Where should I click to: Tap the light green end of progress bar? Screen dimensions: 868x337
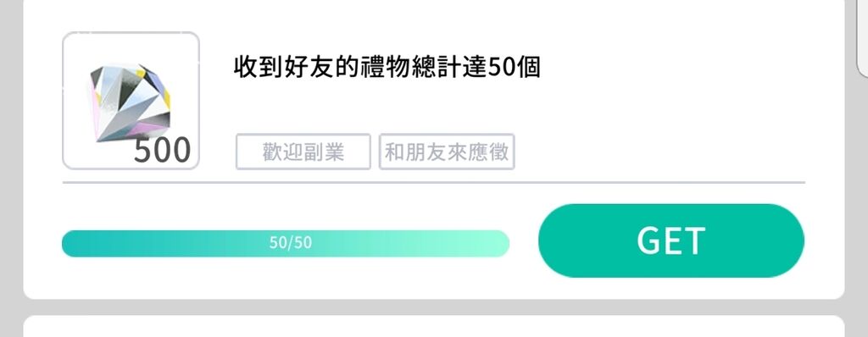[487, 244]
